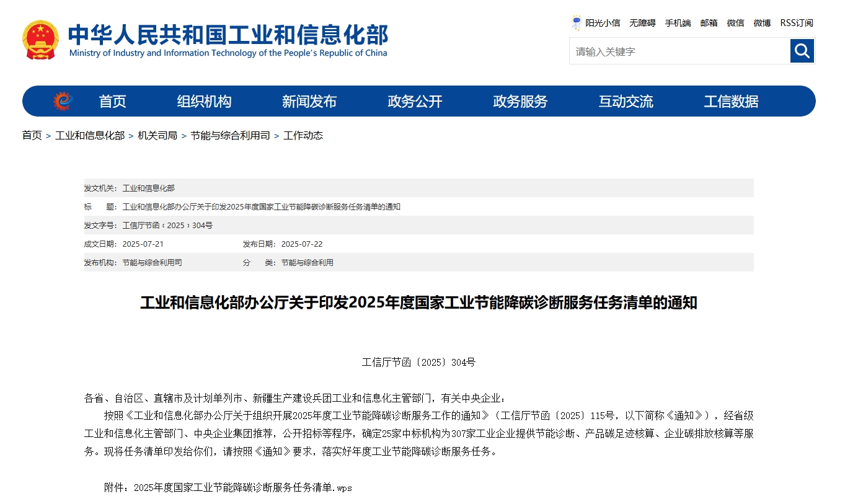Viewport: 845px width, 504px height.
Task: Click document number 工信厅节函〔2025〕304号 in metadata table
Action: tap(167, 226)
